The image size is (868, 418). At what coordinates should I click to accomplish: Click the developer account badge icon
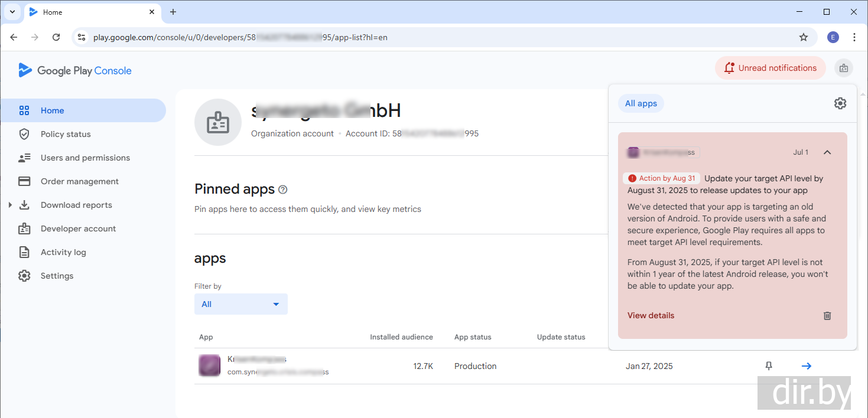pos(843,68)
